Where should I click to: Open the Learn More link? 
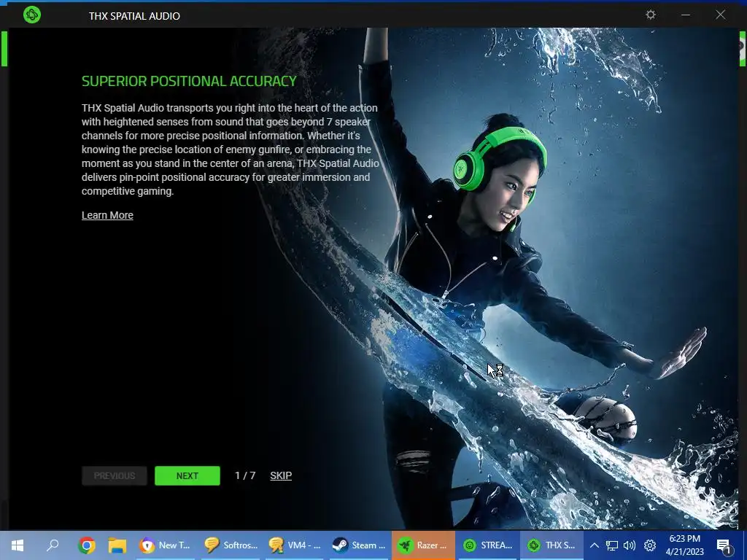click(107, 215)
